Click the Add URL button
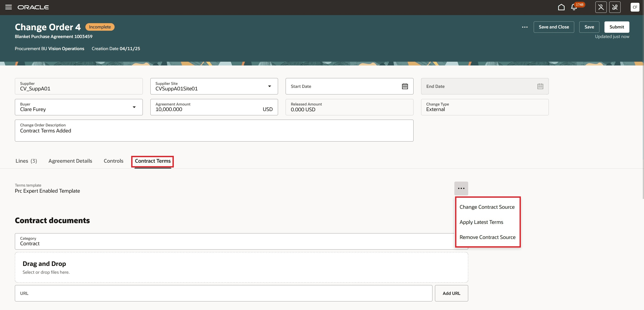This screenshot has width=644, height=310. 451,293
